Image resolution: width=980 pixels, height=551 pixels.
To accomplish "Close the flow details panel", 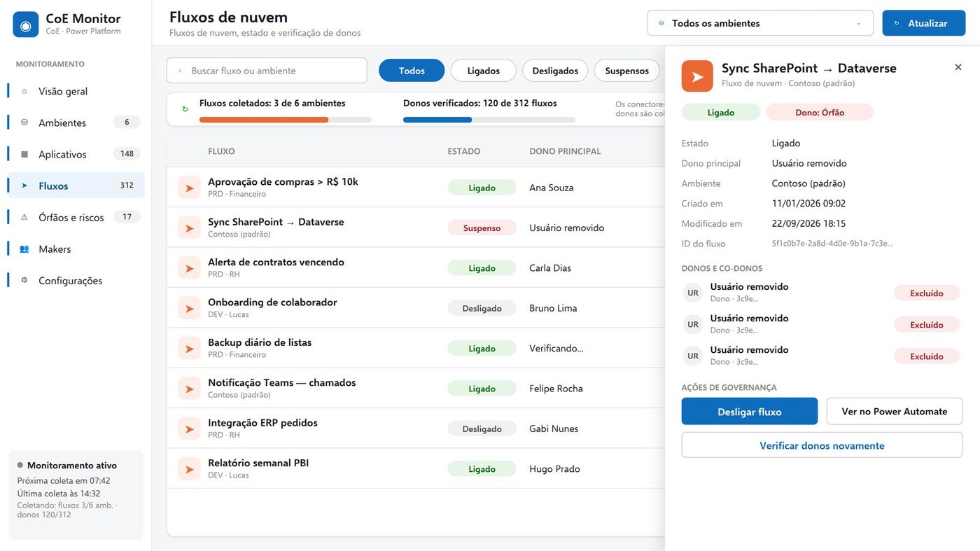I will point(958,67).
